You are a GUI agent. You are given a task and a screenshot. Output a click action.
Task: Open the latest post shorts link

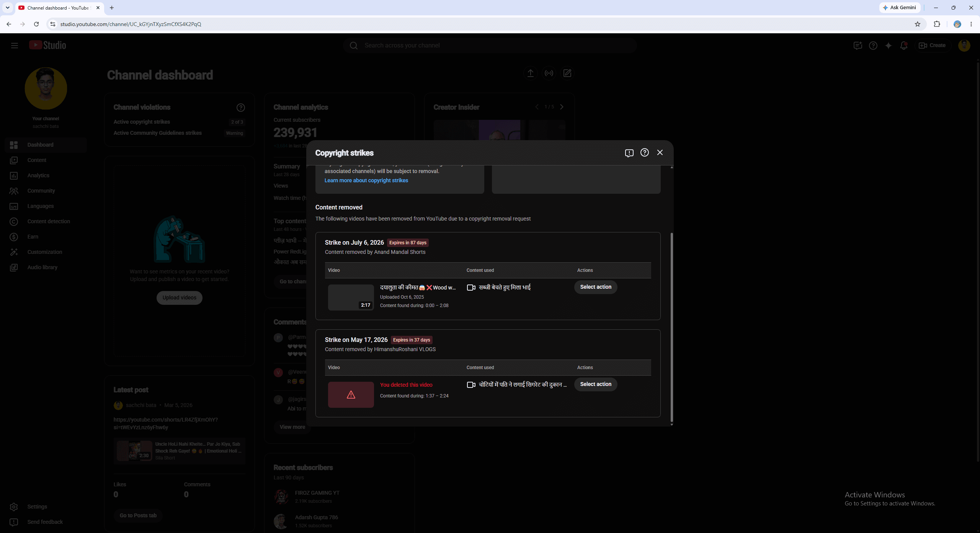[x=166, y=423]
